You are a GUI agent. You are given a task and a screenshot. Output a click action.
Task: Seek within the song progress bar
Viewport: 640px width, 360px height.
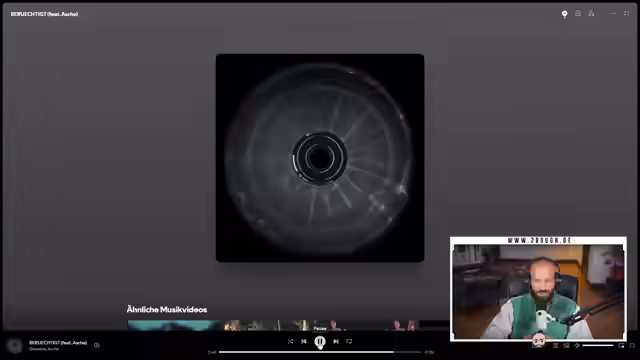click(x=320, y=352)
